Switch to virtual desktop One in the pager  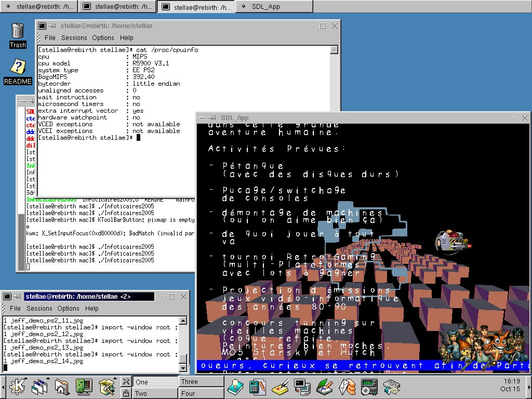tap(155, 382)
